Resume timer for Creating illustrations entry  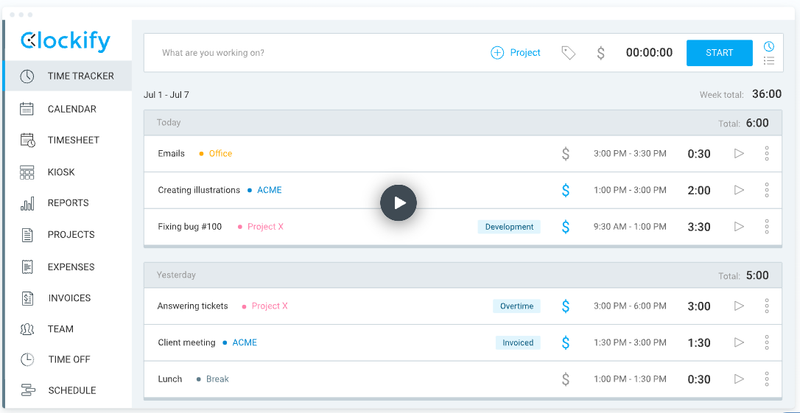pos(739,190)
